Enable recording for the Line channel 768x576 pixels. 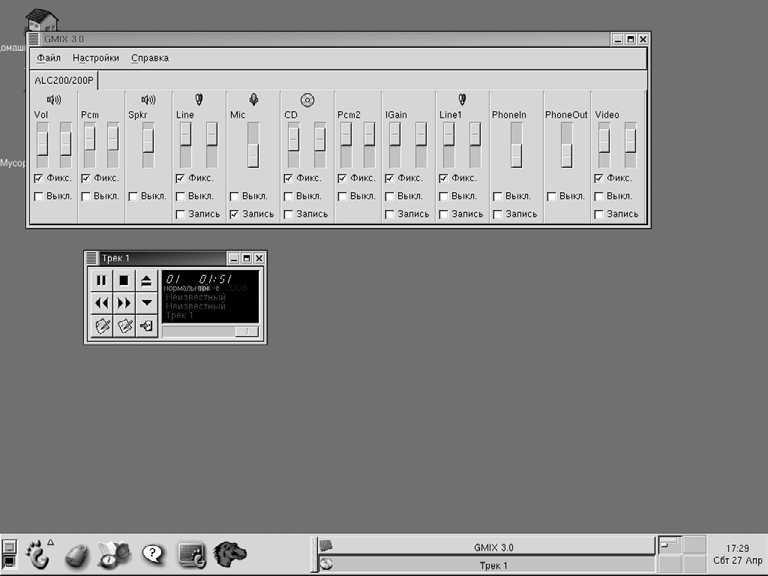point(181,214)
